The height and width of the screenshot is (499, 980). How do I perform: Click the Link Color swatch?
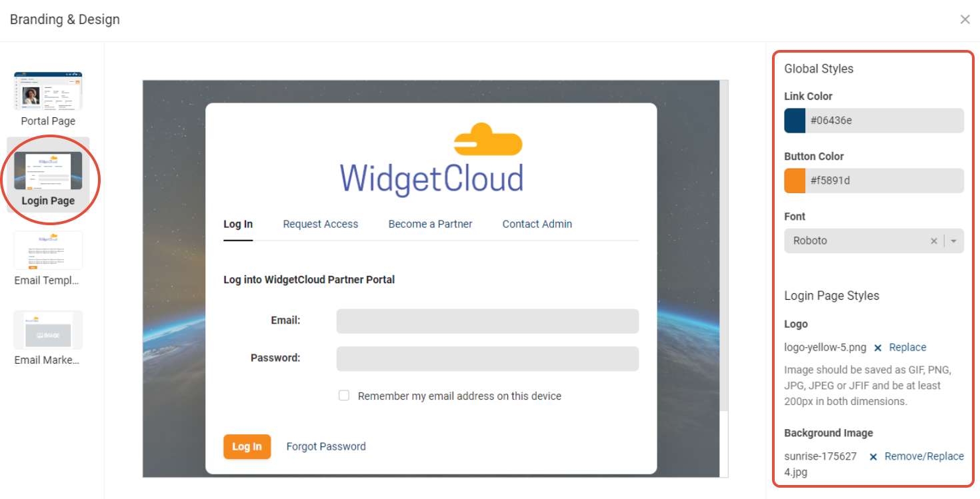click(795, 121)
